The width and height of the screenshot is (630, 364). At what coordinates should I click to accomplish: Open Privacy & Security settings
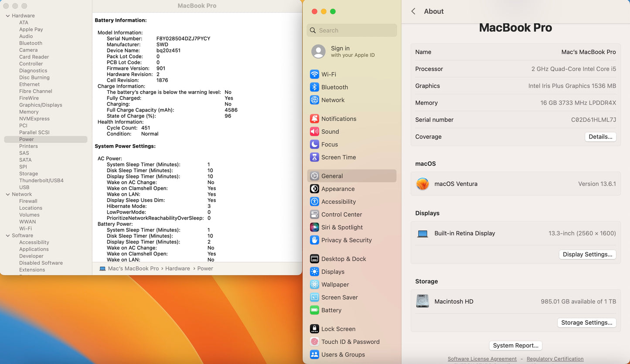click(346, 240)
